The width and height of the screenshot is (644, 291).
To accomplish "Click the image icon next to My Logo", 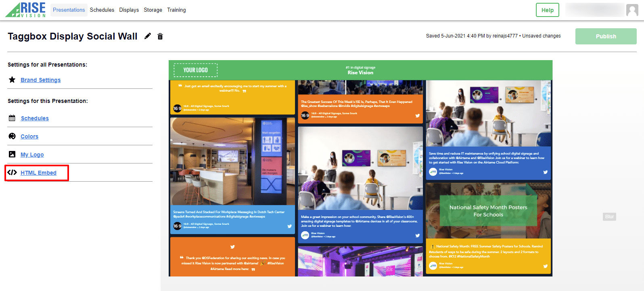I will pos(12,155).
